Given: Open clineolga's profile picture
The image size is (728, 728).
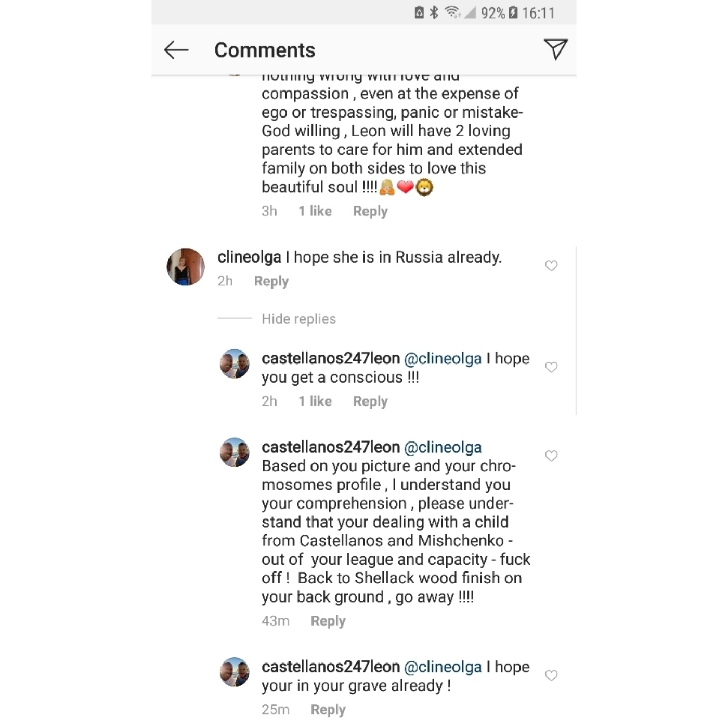Looking at the screenshot, I should point(186,267).
